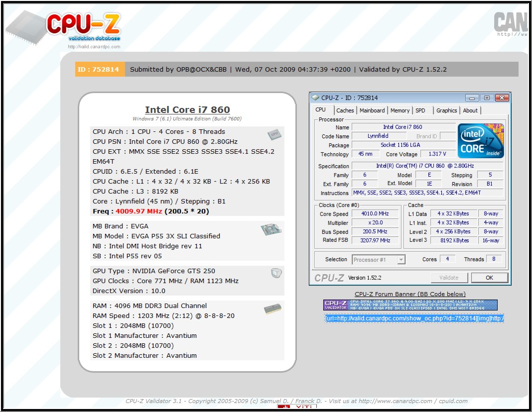The image size is (532, 412).
Task: Click the http://valid.canardpc.com link under logo
Action: click(x=94, y=47)
